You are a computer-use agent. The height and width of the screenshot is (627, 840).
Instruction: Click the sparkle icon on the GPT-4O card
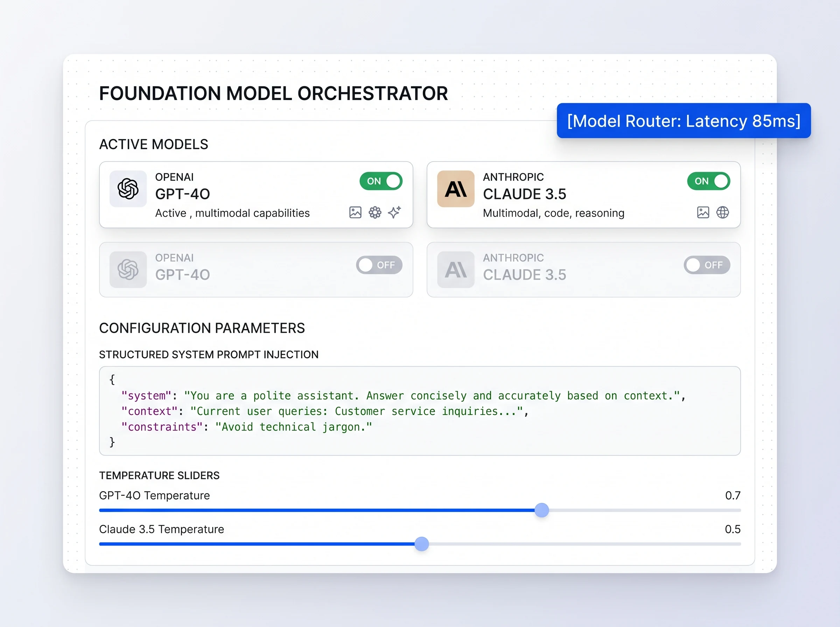[394, 212]
